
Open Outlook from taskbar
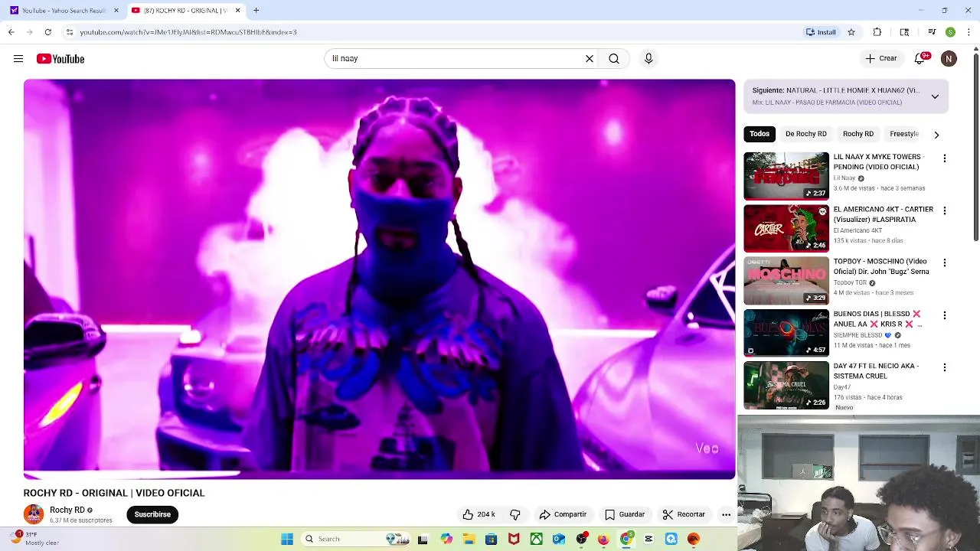[x=559, y=539]
